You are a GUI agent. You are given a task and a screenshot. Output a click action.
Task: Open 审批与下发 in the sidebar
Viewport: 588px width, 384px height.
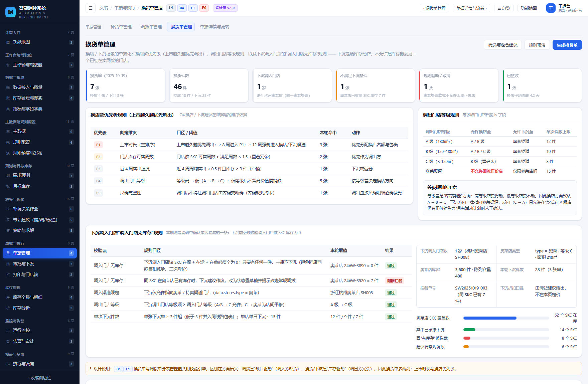click(x=40, y=264)
